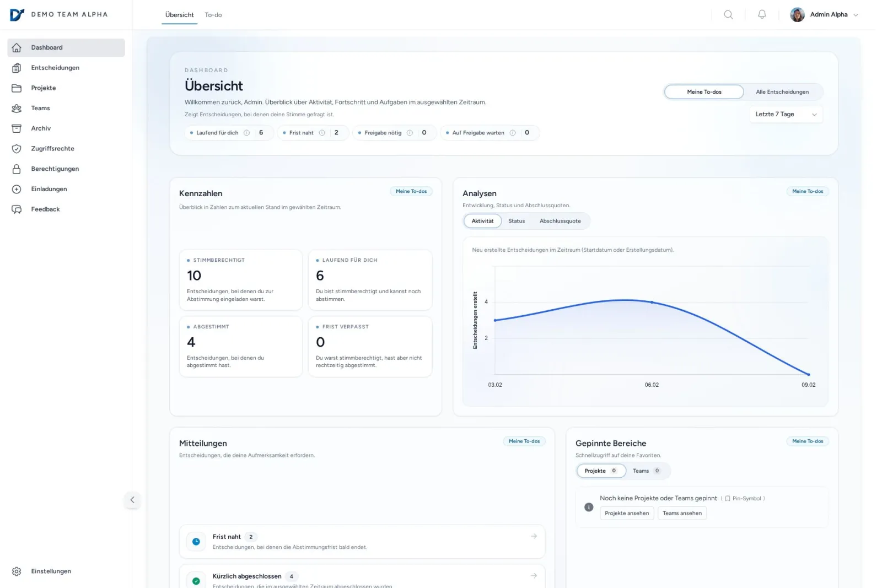Open the Archiv section

[x=40, y=128]
